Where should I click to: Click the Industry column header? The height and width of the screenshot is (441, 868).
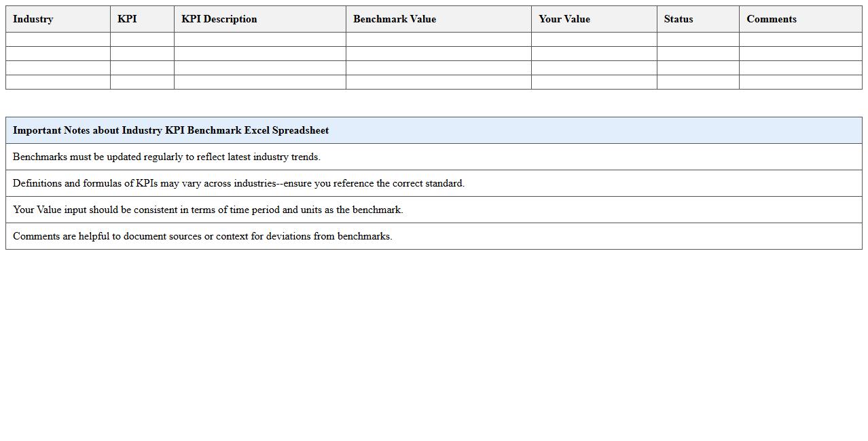[33, 19]
